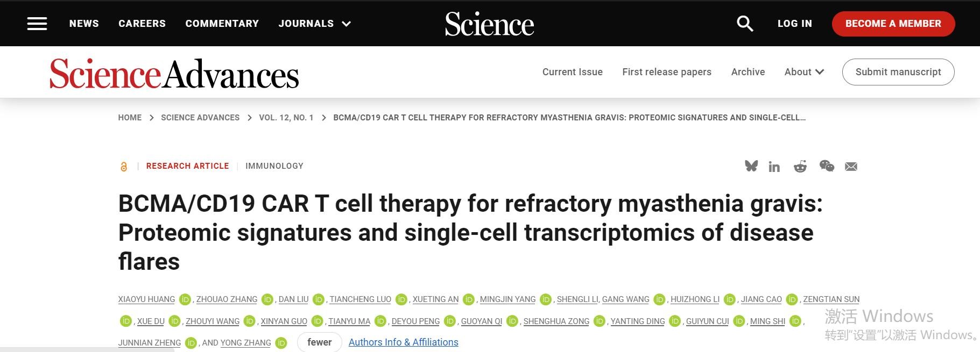This screenshot has height=352, width=980.
Task: Click the Submit manuscript button
Action: coord(898,72)
